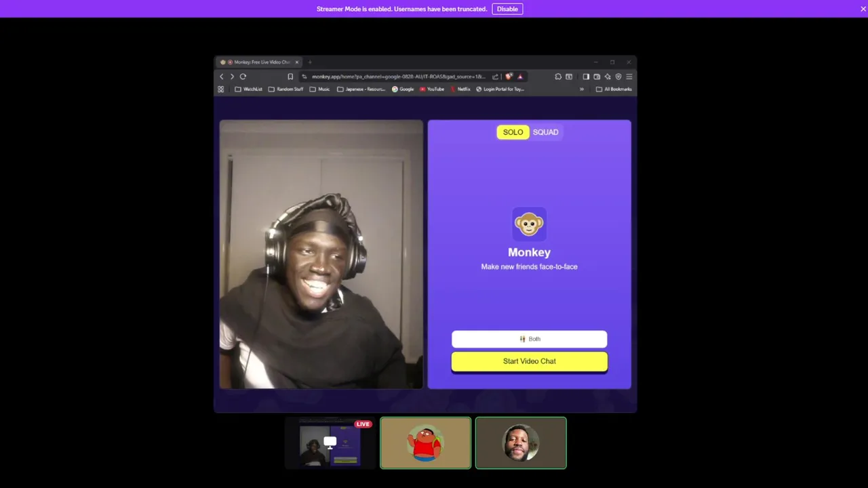Open the WatchList bookmarks folder

point(248,89)
